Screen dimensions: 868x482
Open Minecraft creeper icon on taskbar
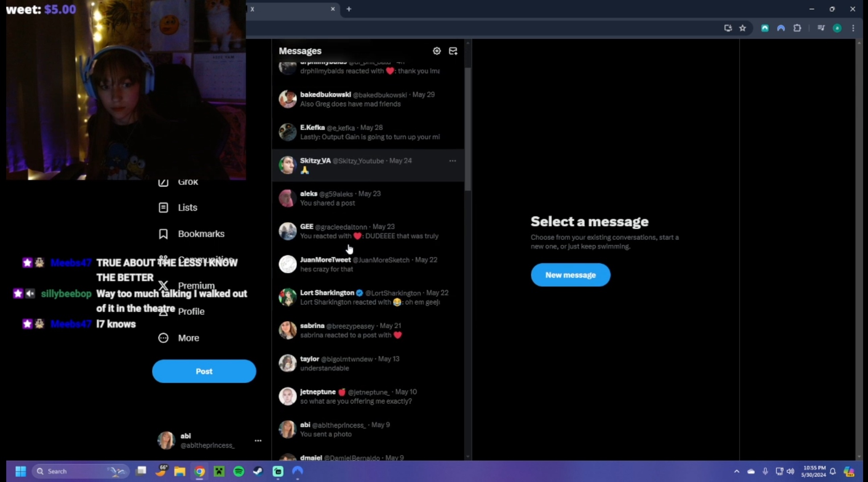point(219,471)
